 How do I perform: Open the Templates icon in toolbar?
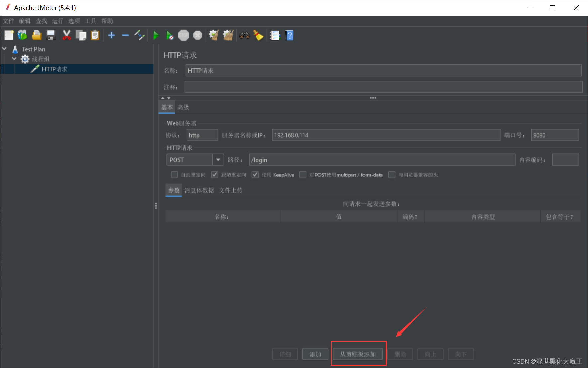point(23,35)
